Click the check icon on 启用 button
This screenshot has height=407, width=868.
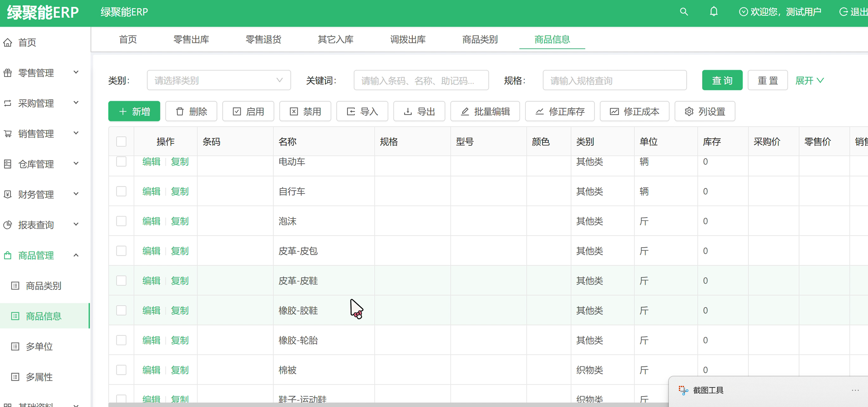pyautogui.click(x=237, y=112)
